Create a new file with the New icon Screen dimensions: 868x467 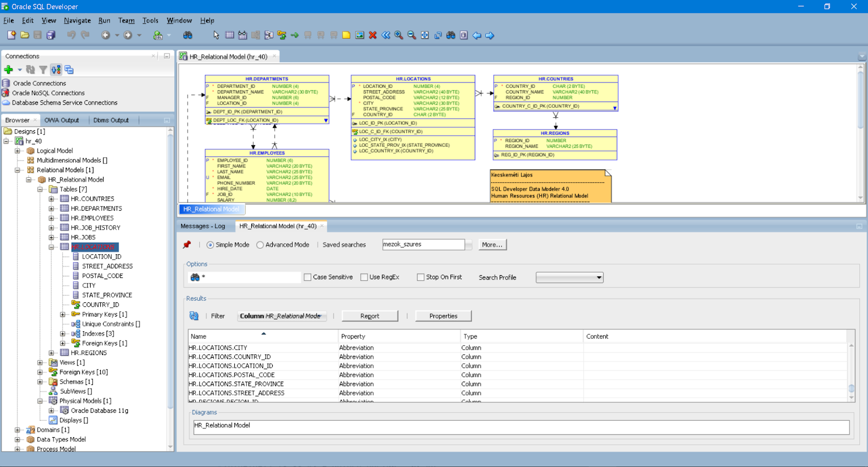pos(11,35)
